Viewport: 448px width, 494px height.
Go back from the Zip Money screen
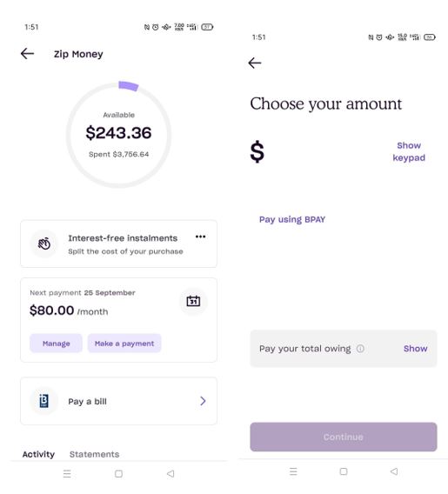tap(28, 54)
